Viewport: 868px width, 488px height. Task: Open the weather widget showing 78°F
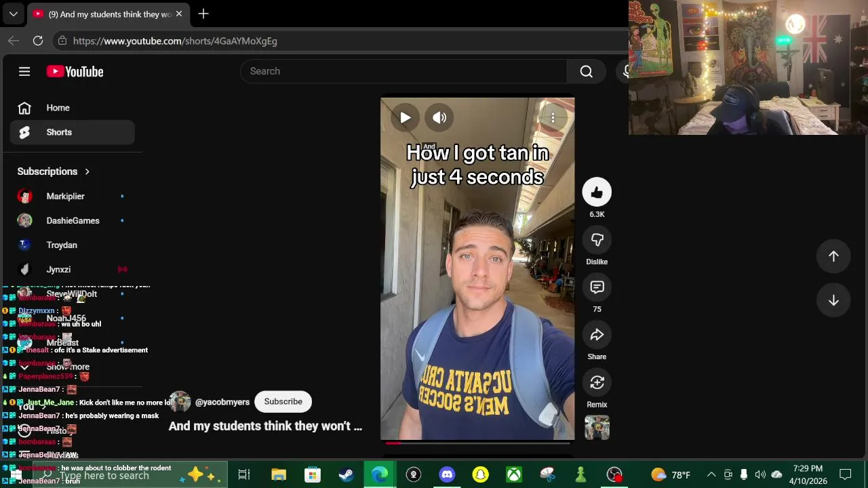671,474
